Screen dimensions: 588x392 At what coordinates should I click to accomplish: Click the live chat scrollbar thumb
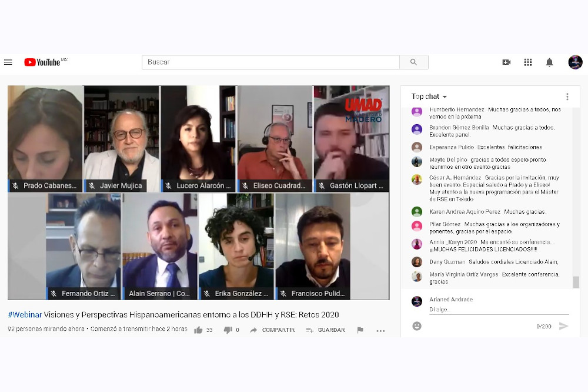pos(576,282)
